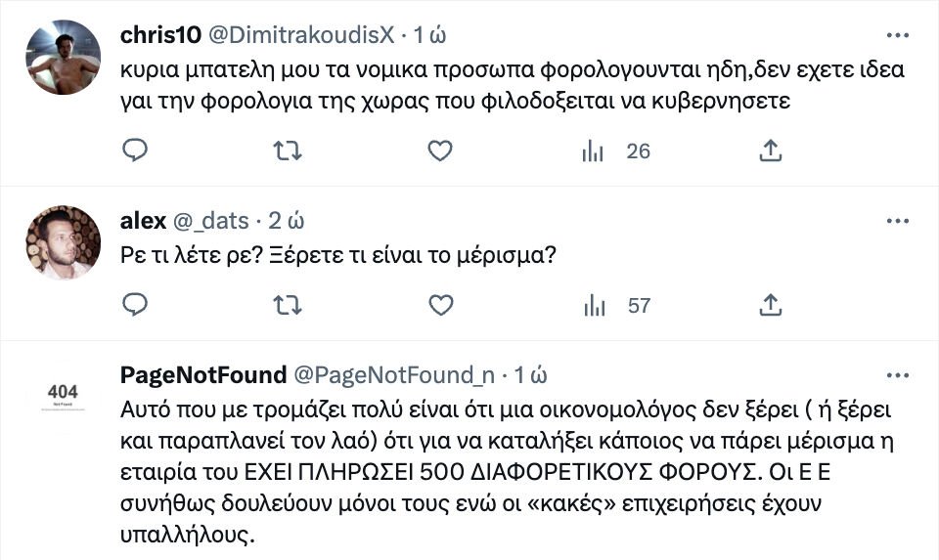Retweet alex's tweet
The width and height of the screenshot is (939, 560).
287,305
